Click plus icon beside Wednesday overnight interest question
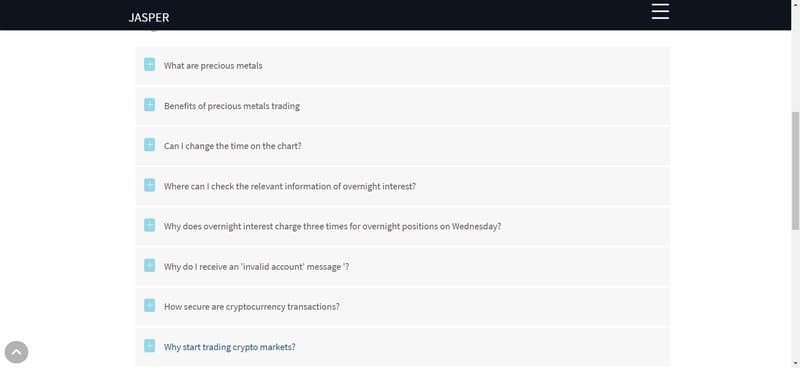Image resolution: width=800 pixels, height=368 pixels. 149,225
